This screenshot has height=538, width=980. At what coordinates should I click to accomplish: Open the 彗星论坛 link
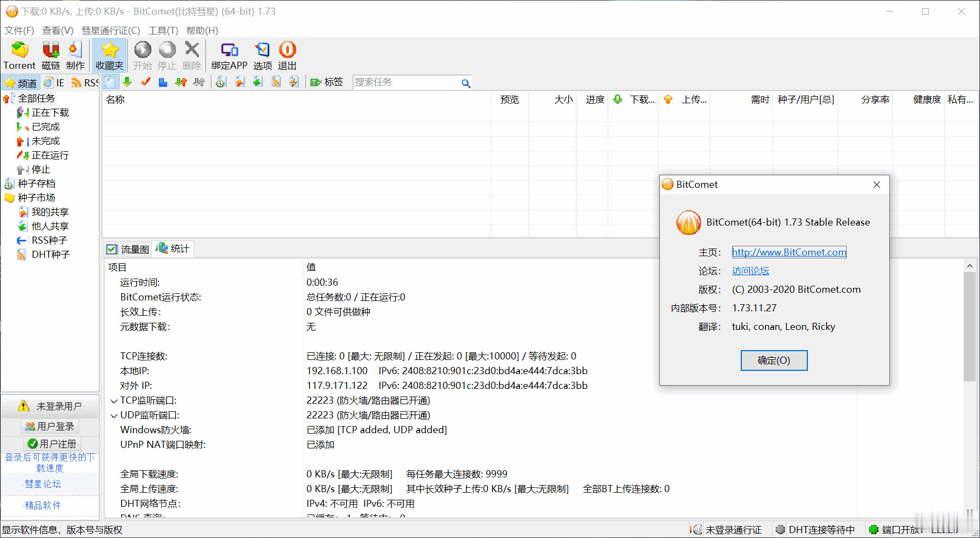coord(43,484)
